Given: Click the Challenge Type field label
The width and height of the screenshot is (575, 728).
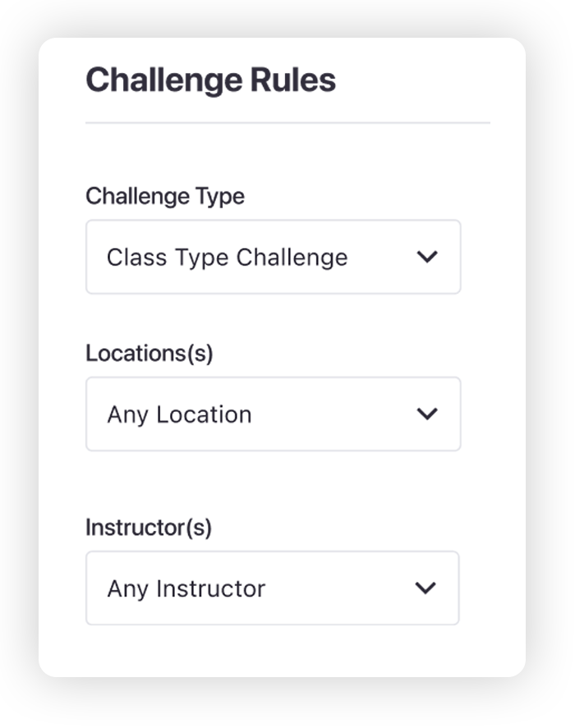Looking at the screenshot, I should click(x=165, y=196).
